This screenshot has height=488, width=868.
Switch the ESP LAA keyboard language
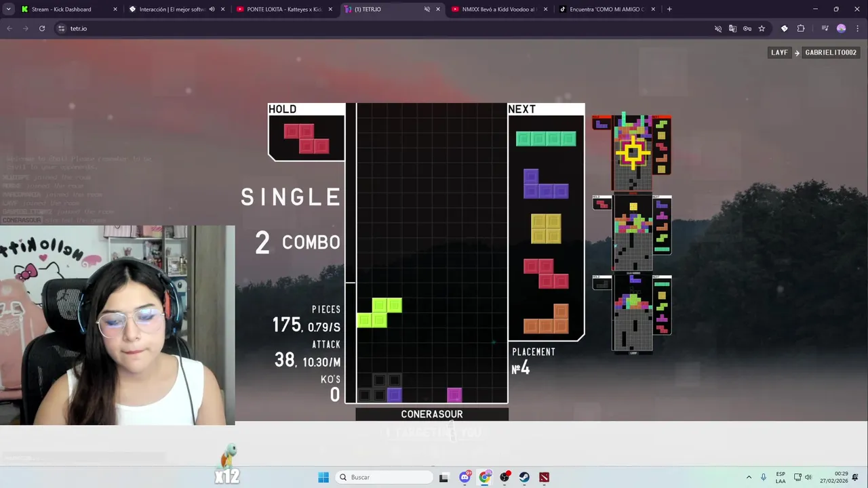click(x=781, y=477)
